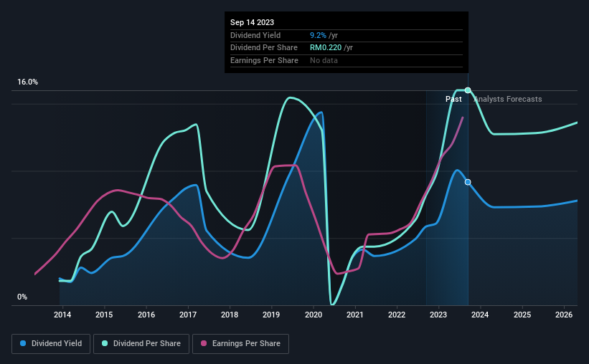
Task: Click the 2018 x-axis label
Action: pos(230,315)
